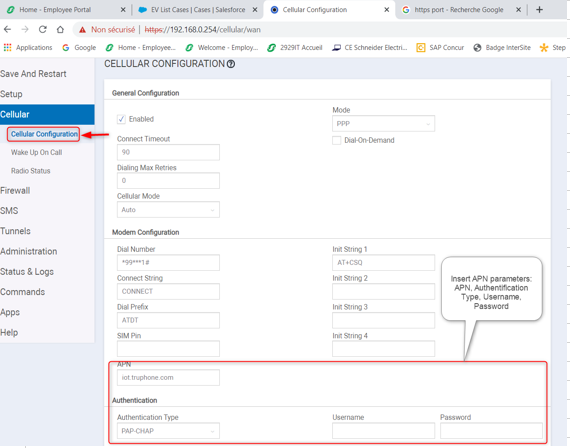
Task: Open the Wake Up On Call page
Action: click(x=36, y=152)
